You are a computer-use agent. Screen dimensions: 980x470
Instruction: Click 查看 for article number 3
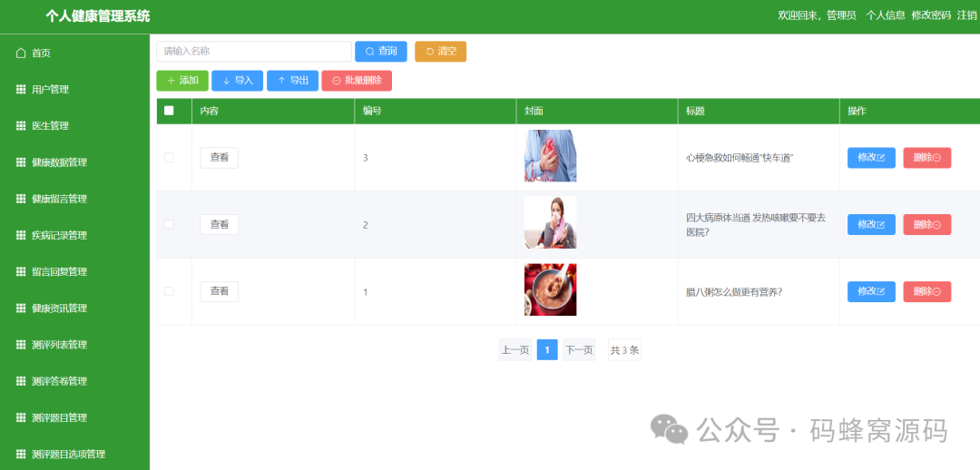tap(220, 158)
